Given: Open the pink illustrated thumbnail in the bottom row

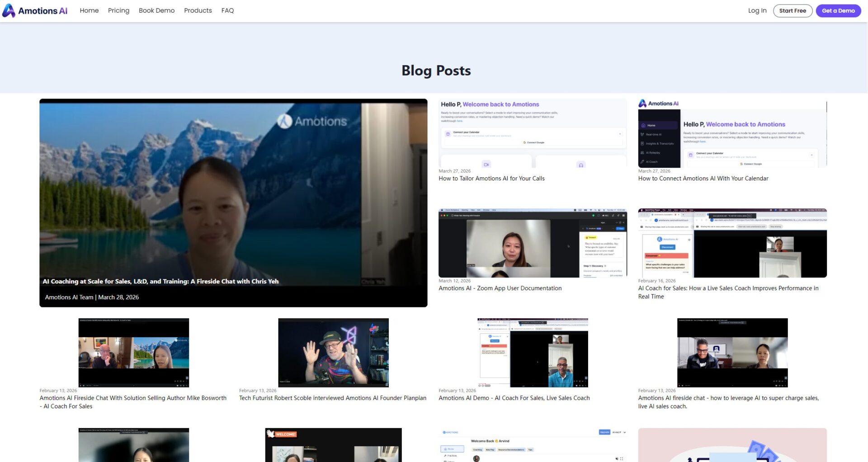Looking at the screenshot, I should [x=732, y=445].
